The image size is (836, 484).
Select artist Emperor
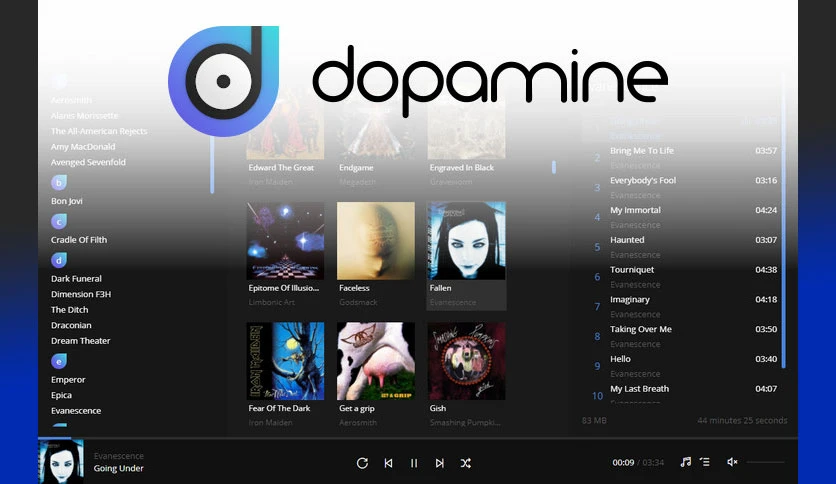click(68, 380)
